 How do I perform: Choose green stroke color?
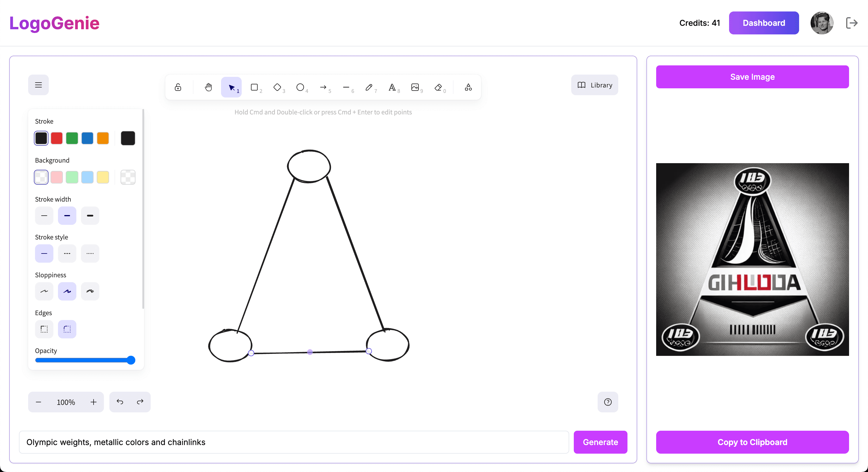(72, 138)
